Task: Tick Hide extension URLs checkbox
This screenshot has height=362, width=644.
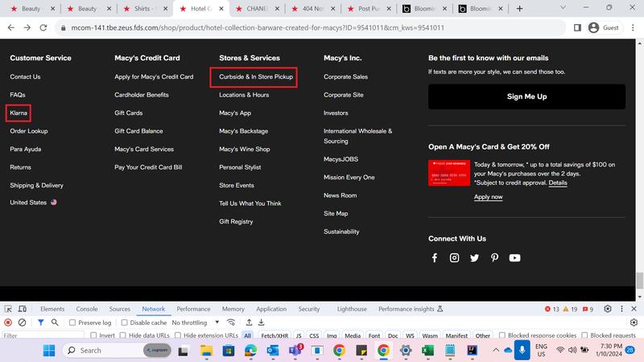Action: point(178,335)
